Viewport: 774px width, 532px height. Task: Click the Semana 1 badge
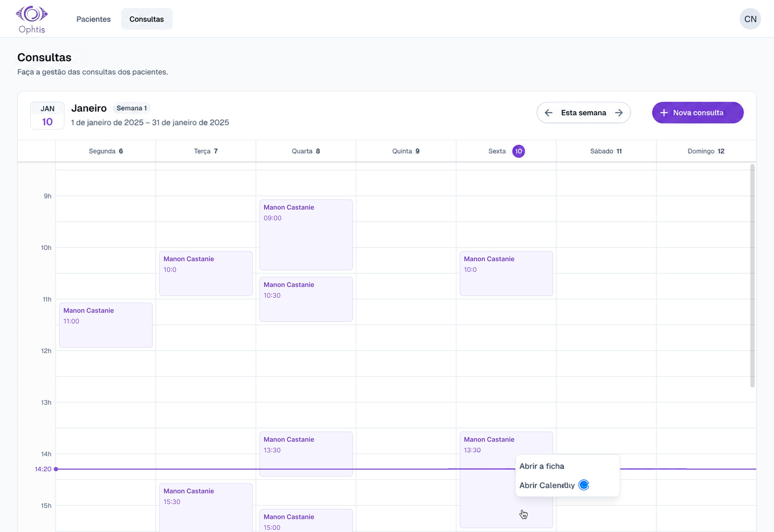(x=132, y=108)
